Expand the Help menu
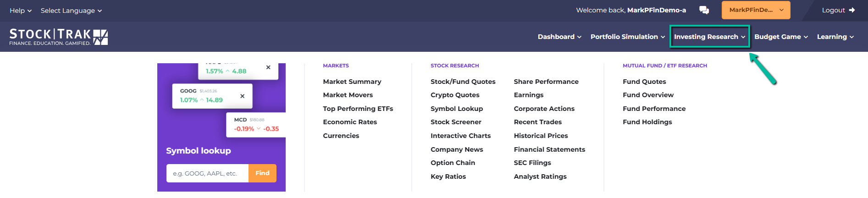Image resolution: width=868 pixels, height=198 pixels. 21,11
